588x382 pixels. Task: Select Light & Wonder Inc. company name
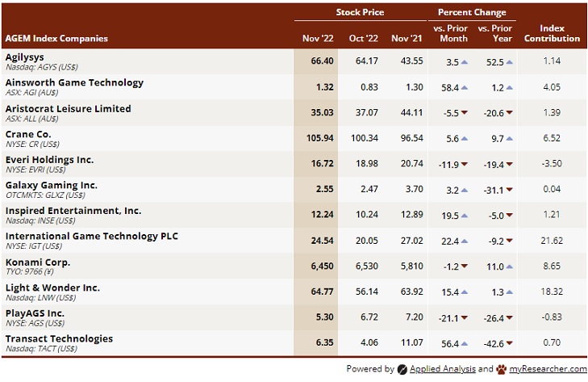(x=52, y=288)
